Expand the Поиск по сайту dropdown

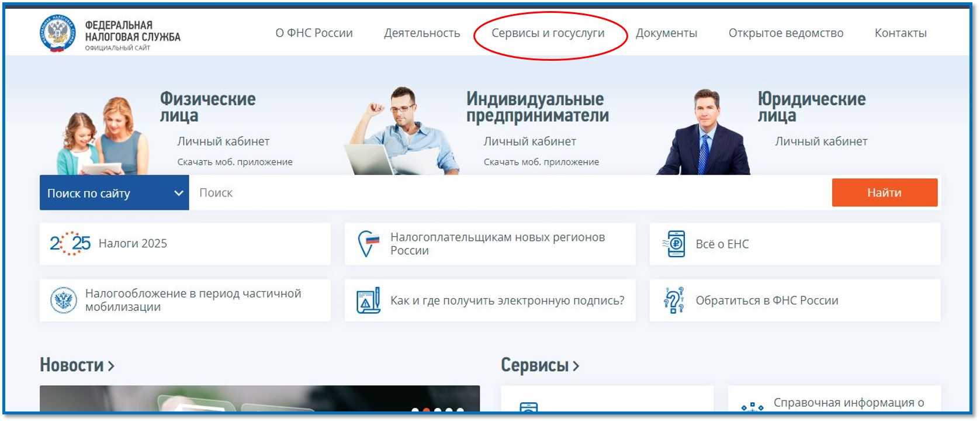(x=115, y=193)
